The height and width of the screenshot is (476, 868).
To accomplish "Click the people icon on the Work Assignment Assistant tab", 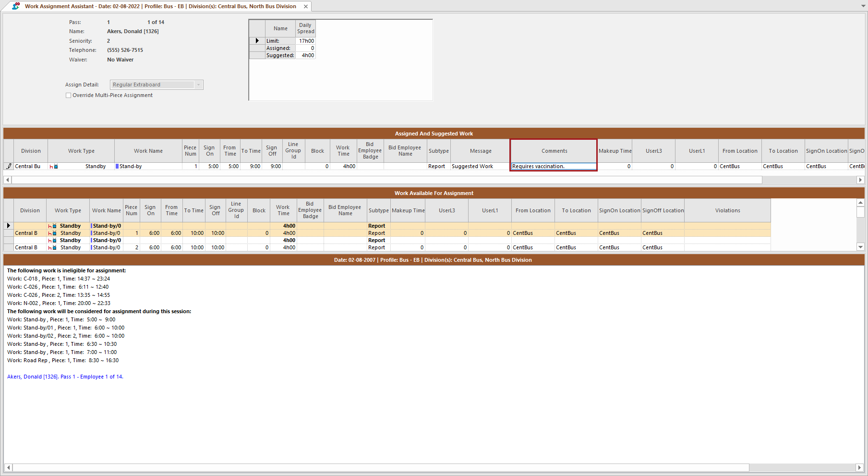I will (15, 6).
